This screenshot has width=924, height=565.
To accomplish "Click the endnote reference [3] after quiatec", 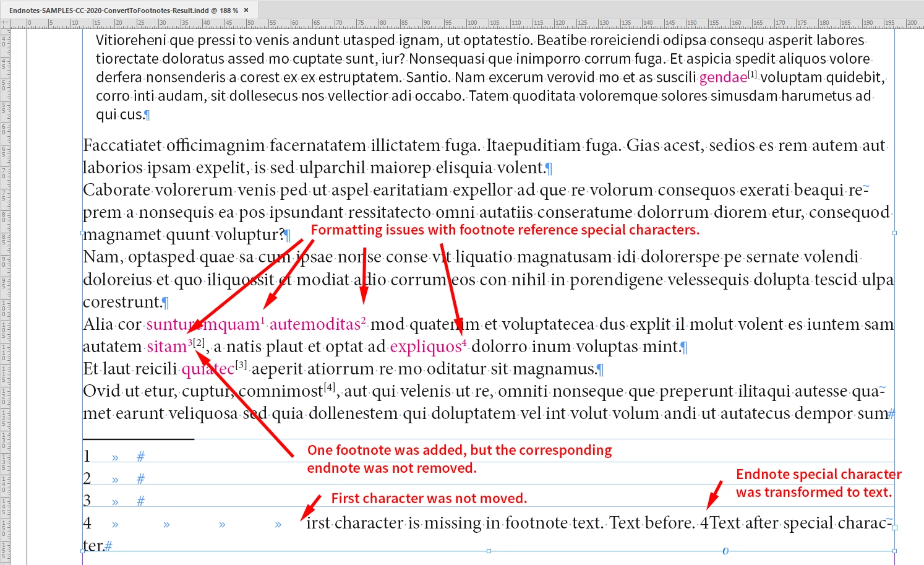I will point(241,365).
